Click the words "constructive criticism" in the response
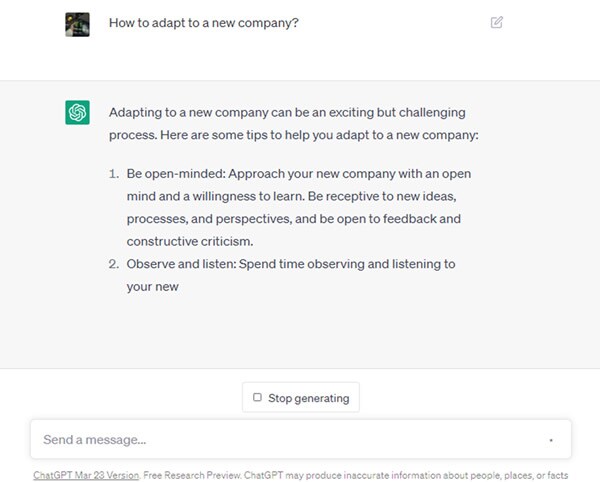The image size is (600, 482). (x=191, y=241)
